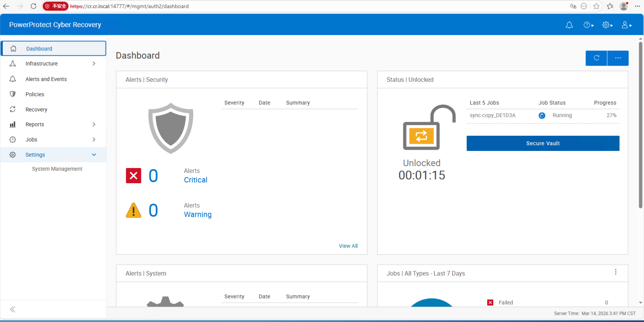
Task: Click the unlocked vault padlock graphic
Action: click(x=429, y=127)
